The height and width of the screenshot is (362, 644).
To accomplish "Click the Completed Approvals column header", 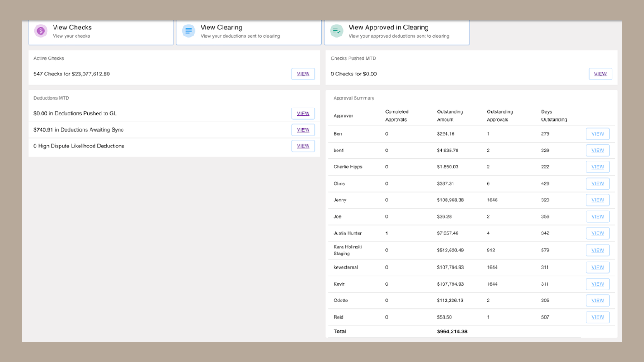I will pyautogui.click(x=397, y=116).
